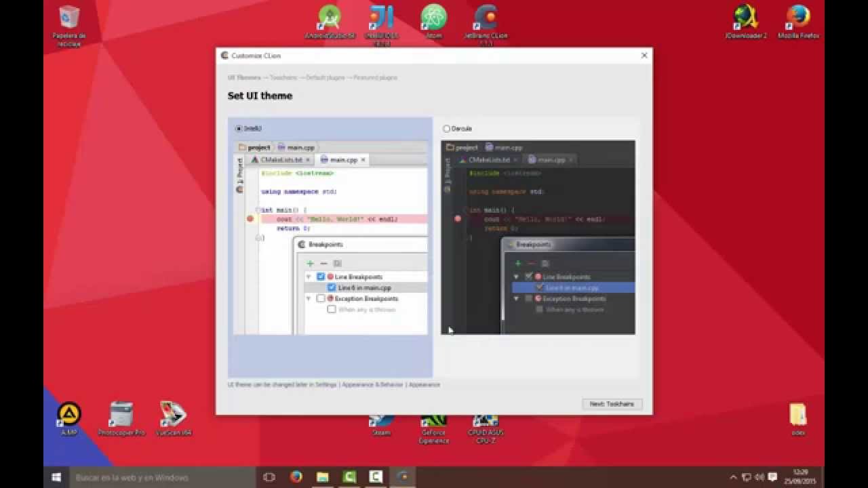The image size is (868, 488).
Task: Select the JDownloader 2 desktop shortcut
Action: [x=746, y=22]
